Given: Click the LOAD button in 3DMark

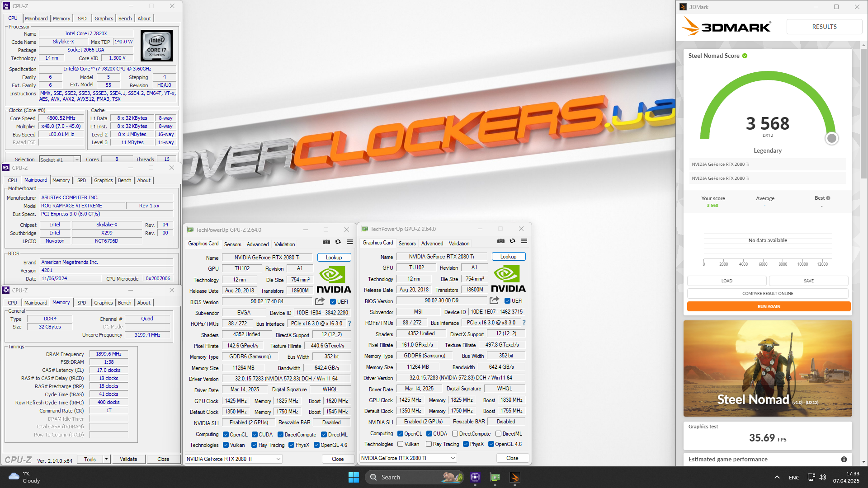Looking at the screenshot, I should click(x=727, y=281).
